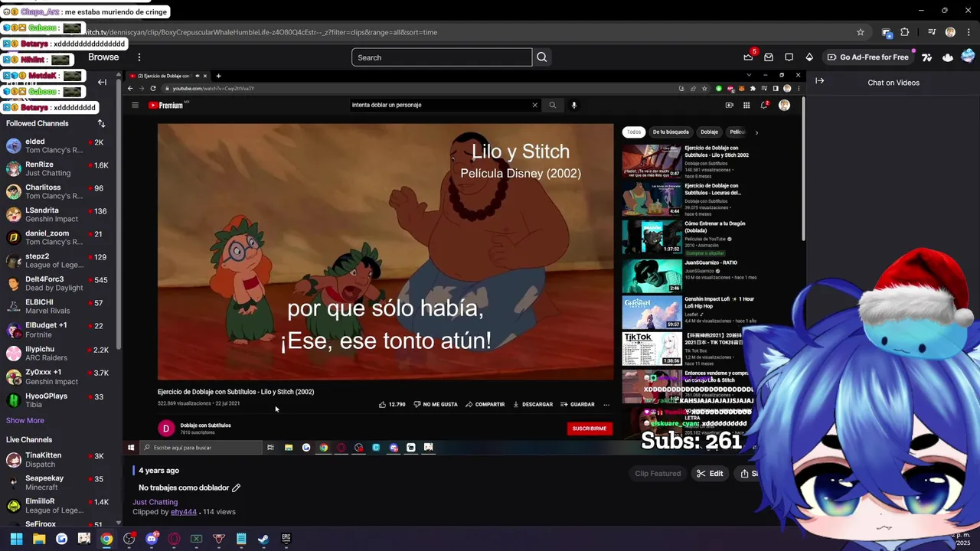This screenshot has width=980, height=551.
Task: Click Windows Start button in taskbar
Action: point(16,539)
